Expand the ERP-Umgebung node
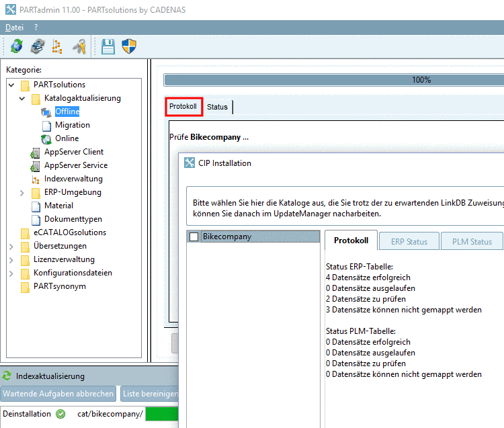Image resolution: width=504 pixels, height=428 pixels. click(x=22, y=193)
